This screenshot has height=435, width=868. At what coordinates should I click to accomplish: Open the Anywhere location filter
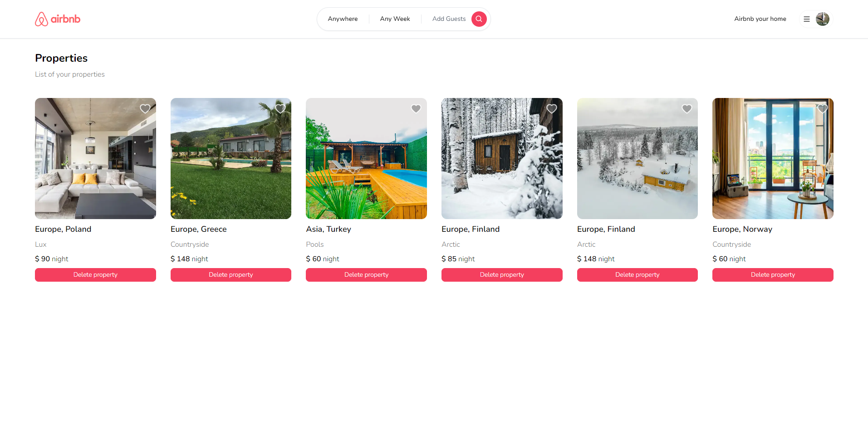(343, 19)
